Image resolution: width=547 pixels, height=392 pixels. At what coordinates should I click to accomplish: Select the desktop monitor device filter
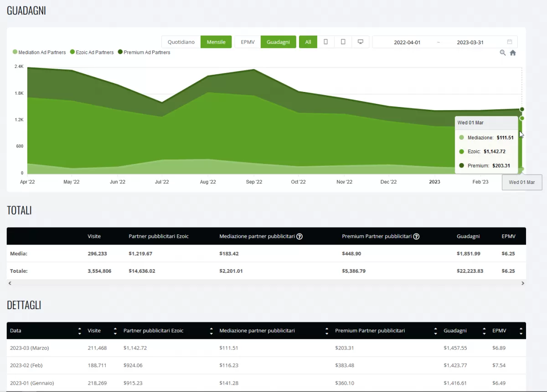tap(360, 42)
